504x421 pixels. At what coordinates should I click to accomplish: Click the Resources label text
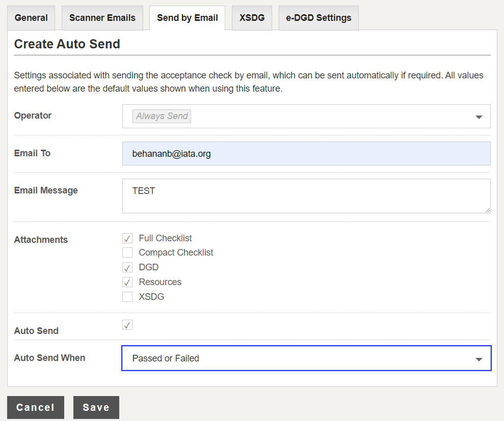click(160, 282)
